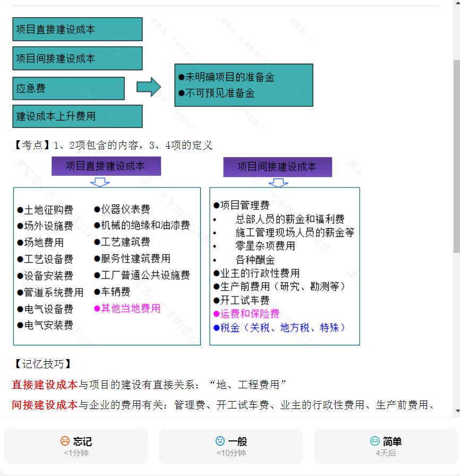Click the 车辆费 bullet item

(112, 292)
